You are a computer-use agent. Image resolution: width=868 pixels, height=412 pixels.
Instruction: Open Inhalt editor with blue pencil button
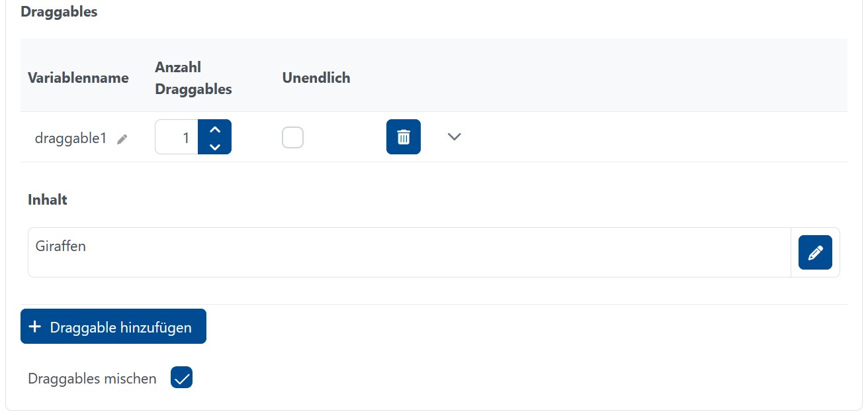(x=815, y=252)
